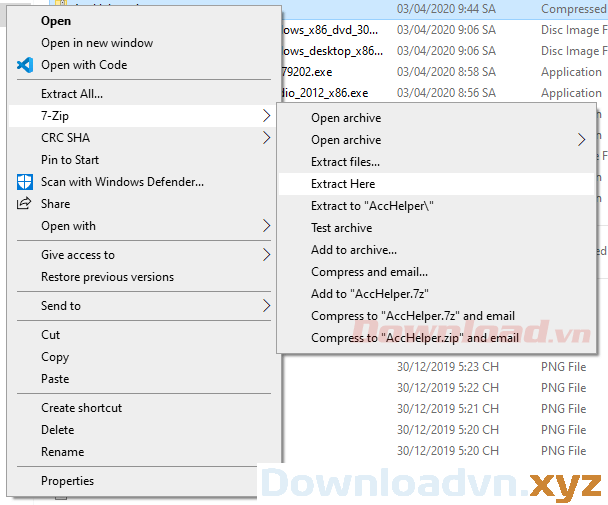608x505 pixels.
Task: Choose Compress to "AccHelper.zip" and email
Action: click(x=415, y=338)
